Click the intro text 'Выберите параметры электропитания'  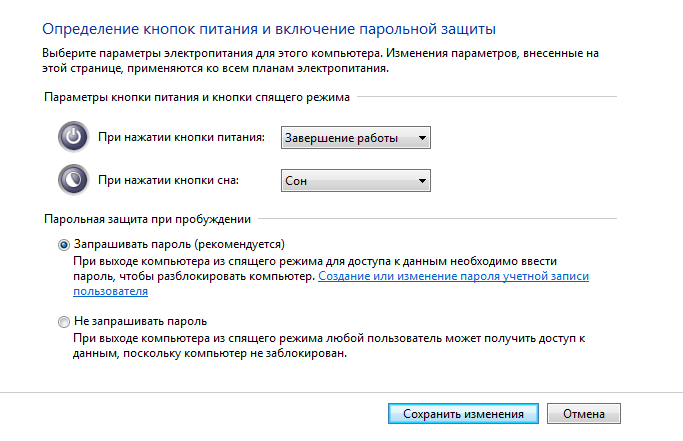[200, 51]
